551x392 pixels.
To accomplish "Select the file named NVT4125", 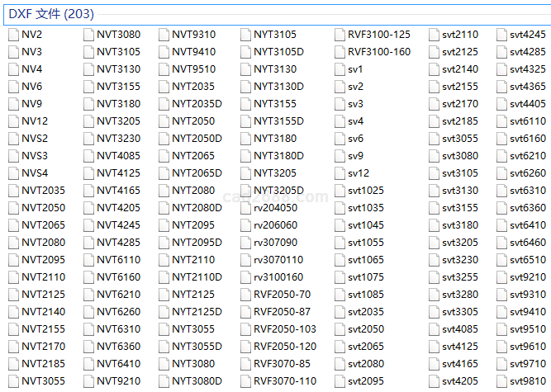I will coord(118,173).
